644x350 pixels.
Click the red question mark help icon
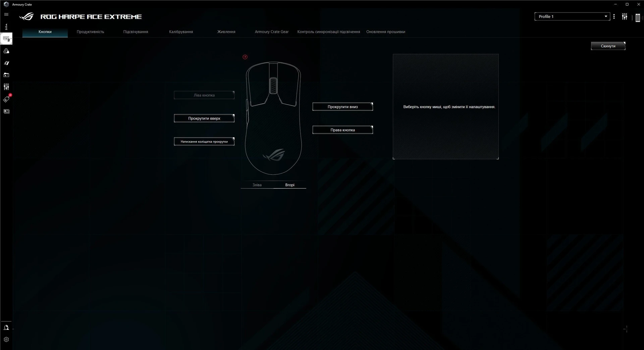(x=245, y=57)
